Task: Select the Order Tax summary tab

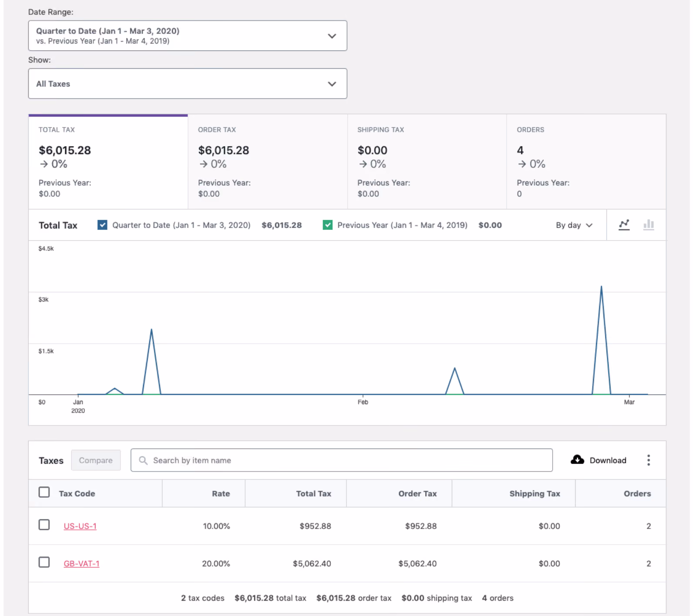Action: tap(267, 162)
